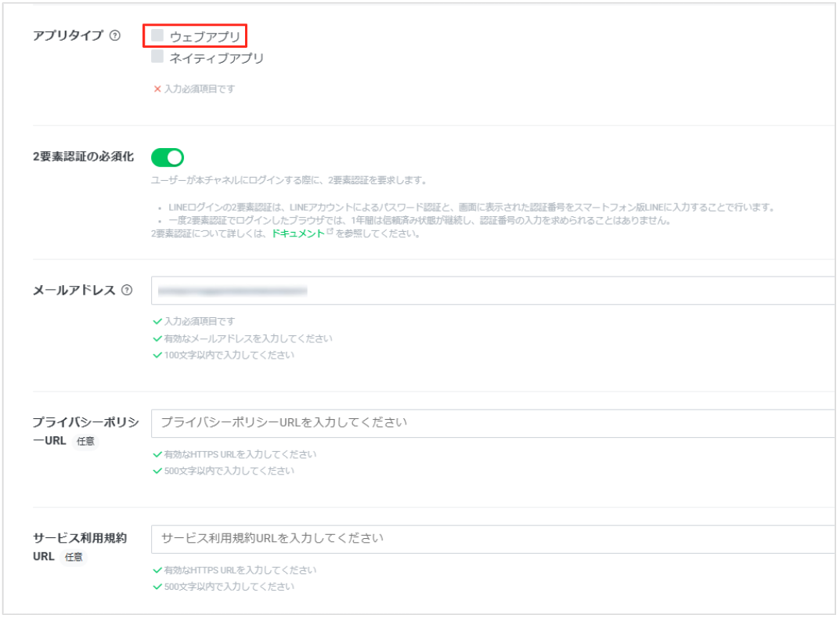Focus the サービス利用規約URL input field
Screen dimensions: 840x618
(x=493, y=539)
